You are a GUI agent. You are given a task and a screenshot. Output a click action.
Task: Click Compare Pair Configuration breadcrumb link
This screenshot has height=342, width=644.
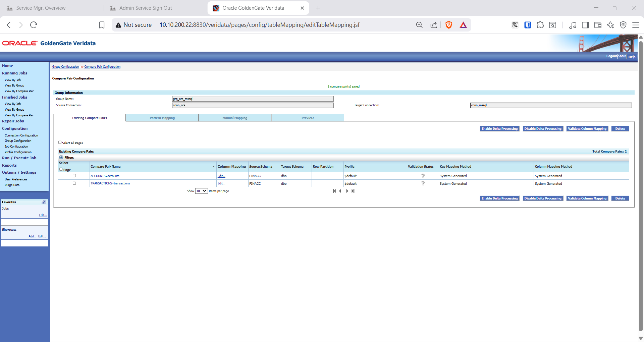click(102, 67)
